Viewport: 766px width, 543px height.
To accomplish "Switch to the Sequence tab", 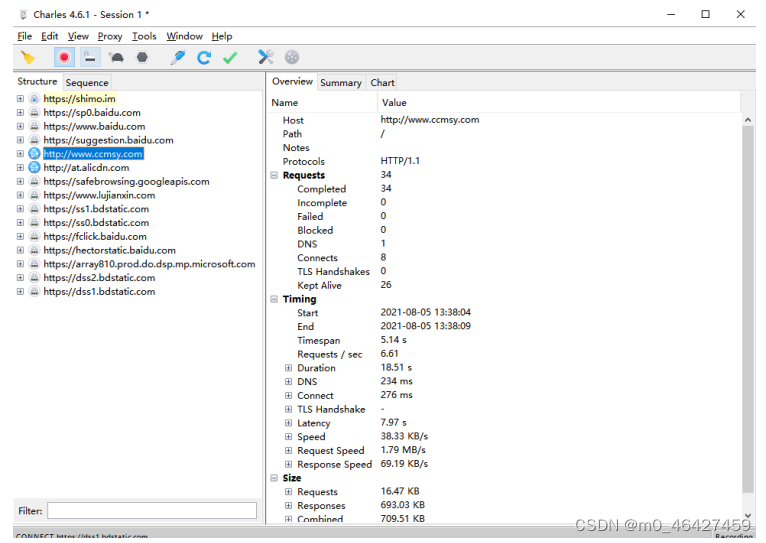I will pos(87,83).
